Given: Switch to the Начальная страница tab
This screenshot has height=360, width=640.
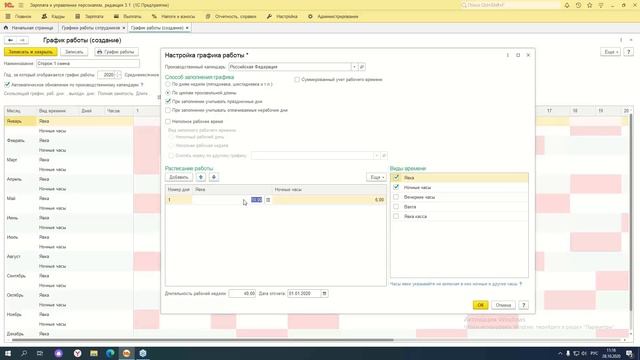Looking at the screenshot, I should [x=29, y=28].
